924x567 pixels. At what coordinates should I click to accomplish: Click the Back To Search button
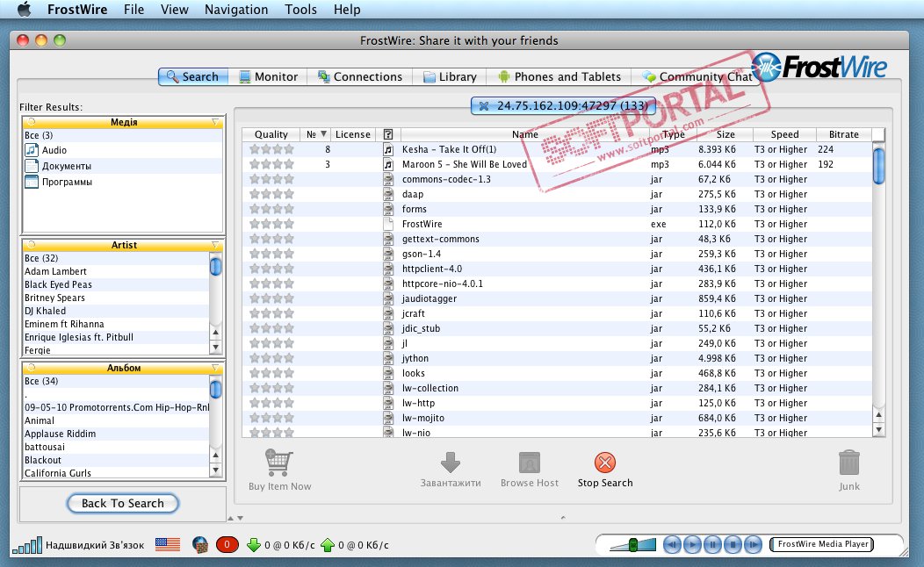(x=123, y=504)
